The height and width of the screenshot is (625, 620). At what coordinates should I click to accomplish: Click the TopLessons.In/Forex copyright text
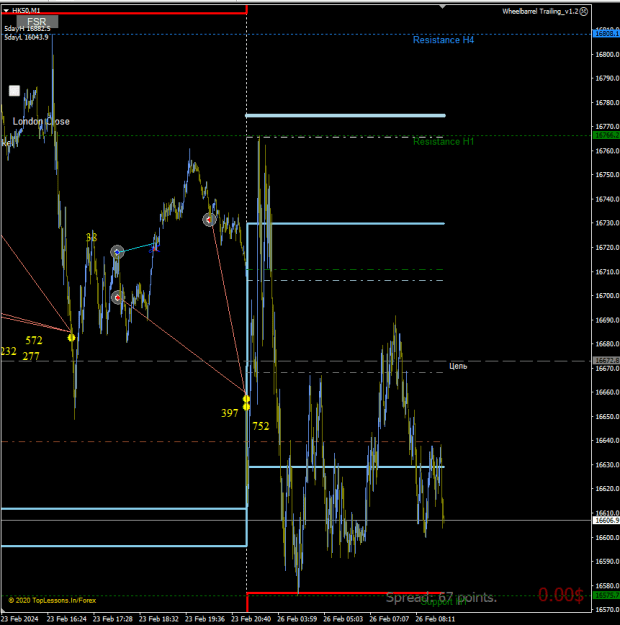pyautogui.click(x=52, y=600)
